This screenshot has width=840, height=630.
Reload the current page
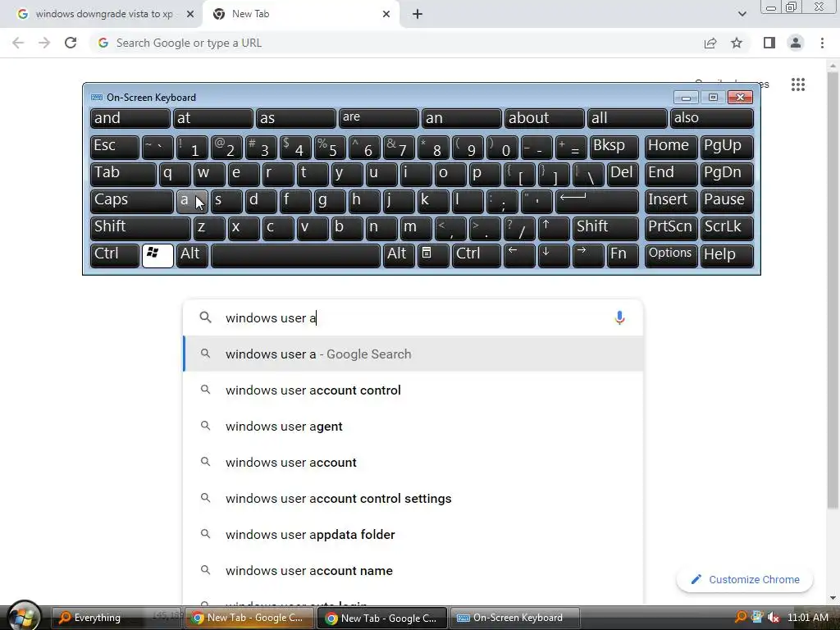click(x=71, y=43)
